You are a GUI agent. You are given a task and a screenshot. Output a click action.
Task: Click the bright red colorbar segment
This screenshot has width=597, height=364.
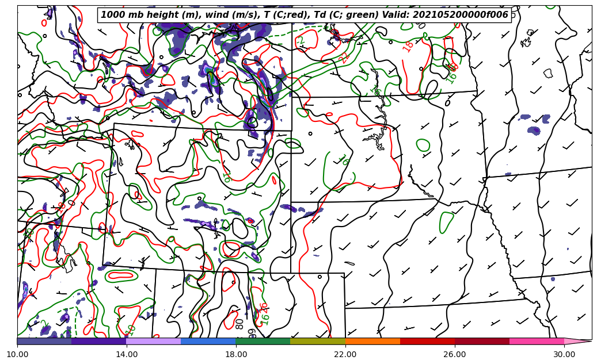point(427,341)
